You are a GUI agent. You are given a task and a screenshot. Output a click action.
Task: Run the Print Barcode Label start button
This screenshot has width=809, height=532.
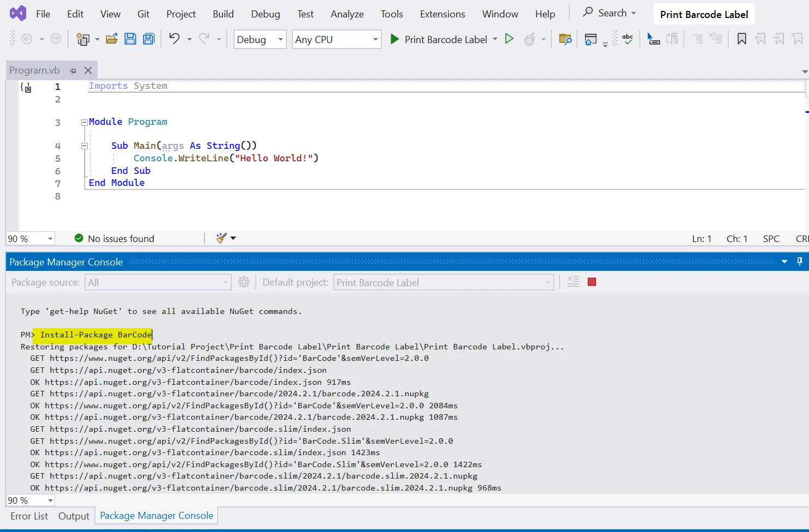coord(439,39)
